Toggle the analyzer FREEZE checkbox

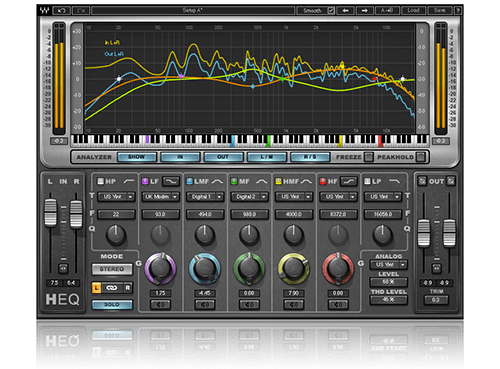coord(368,157)
